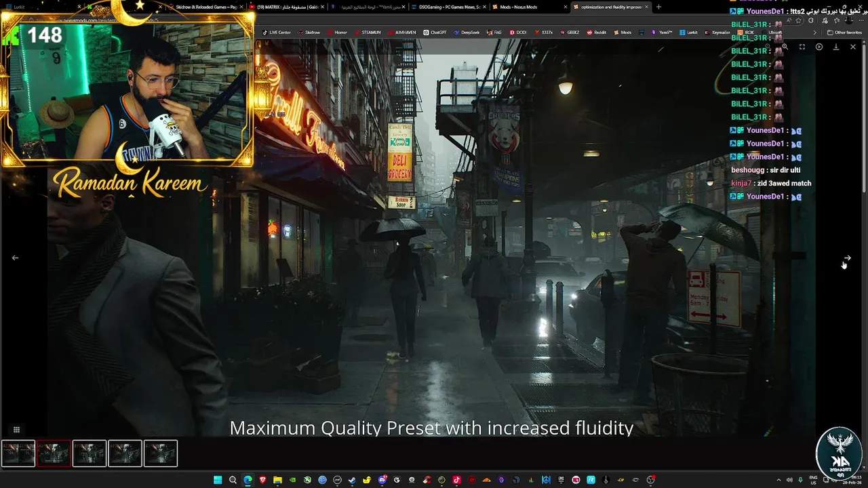The height and width of the screenshot is (488, 868).
Task: Open the 1337x bookmark
Action: [x=543, y=33]
